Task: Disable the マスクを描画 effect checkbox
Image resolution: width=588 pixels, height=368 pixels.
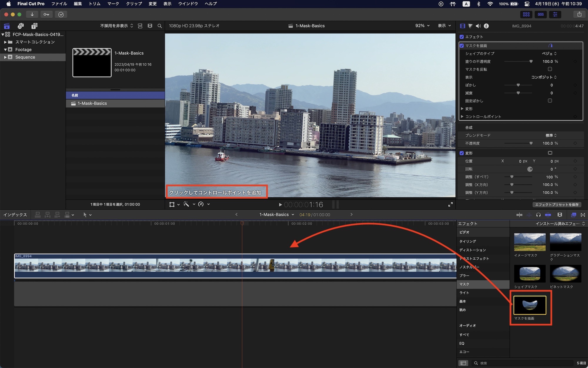Action: [x=462, y=46]
